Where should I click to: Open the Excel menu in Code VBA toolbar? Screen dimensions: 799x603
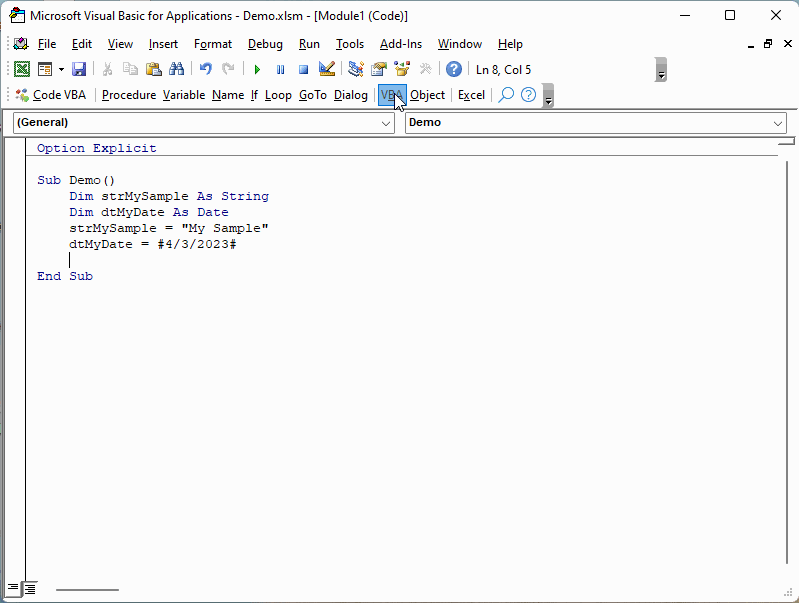tap(471, 95)
